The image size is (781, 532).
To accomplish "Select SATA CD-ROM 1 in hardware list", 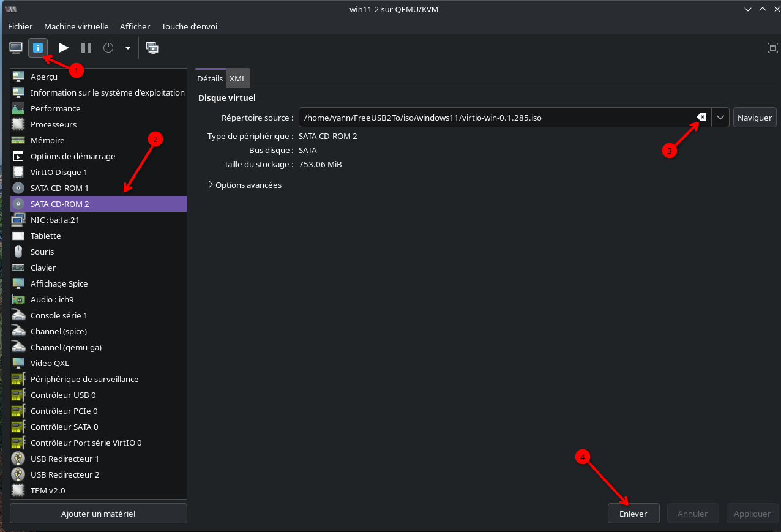I will (x=59, y=188).
